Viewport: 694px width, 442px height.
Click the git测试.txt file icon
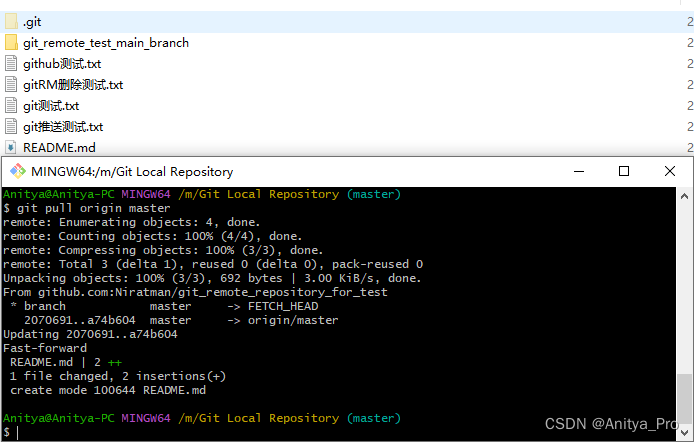tap(11, 106)
